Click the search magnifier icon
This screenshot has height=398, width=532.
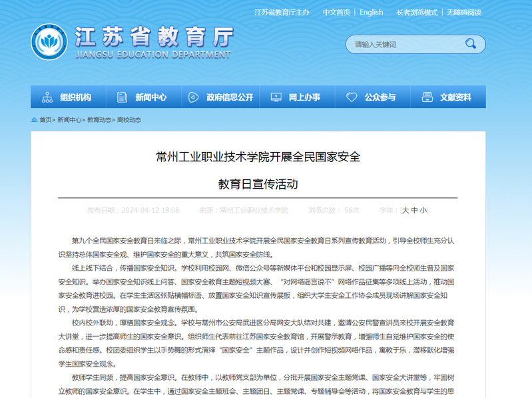[x=471, y=45]
